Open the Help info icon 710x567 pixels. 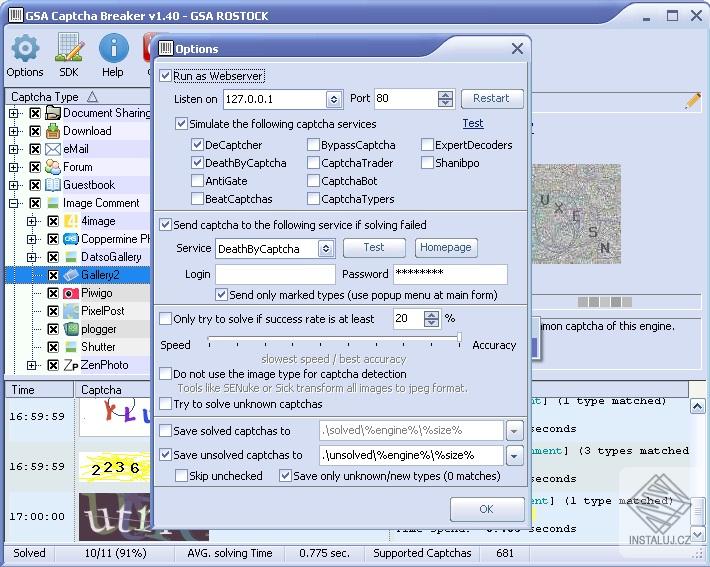coord(113,48)
